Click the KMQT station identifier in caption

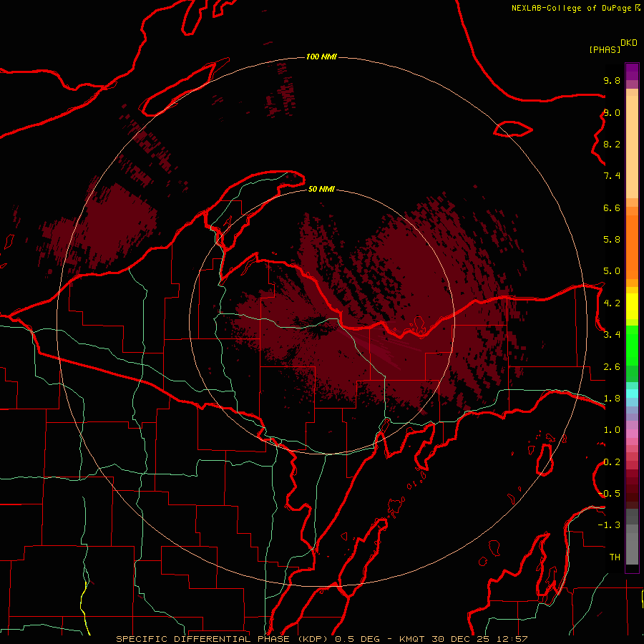pos(412,639)
